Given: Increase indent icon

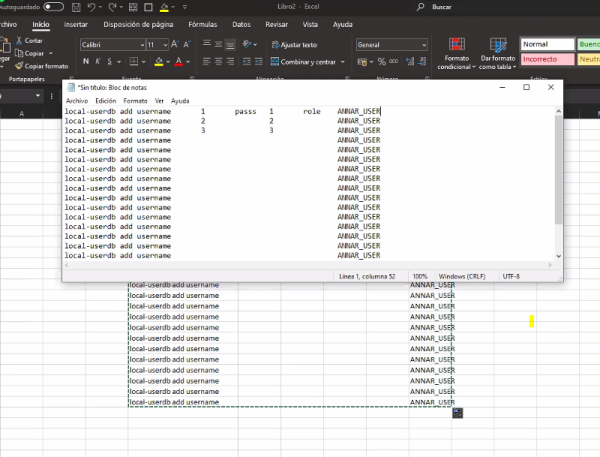Looking at the screenshot, I should pos(259,61).
